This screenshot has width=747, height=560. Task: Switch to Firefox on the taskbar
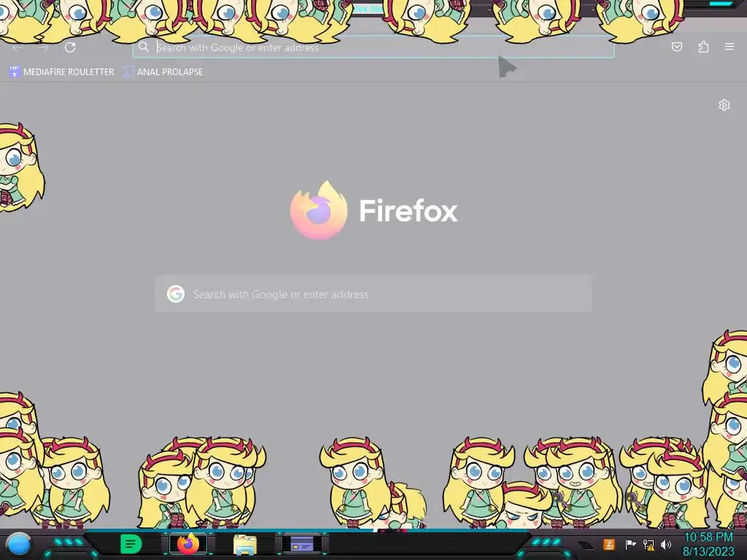(188, 544)
